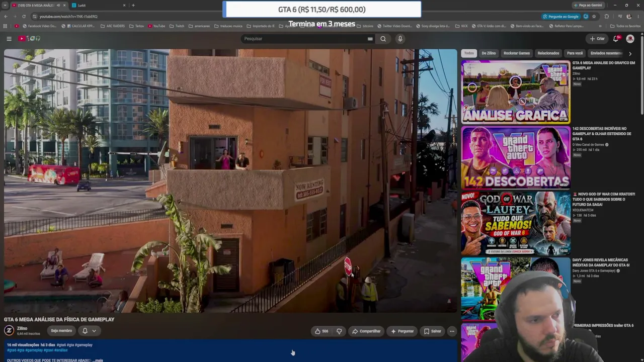Viewport: 644px width, 362px height.
Task: Go back with the browser back arrow
Action: [x=5, y=17]
